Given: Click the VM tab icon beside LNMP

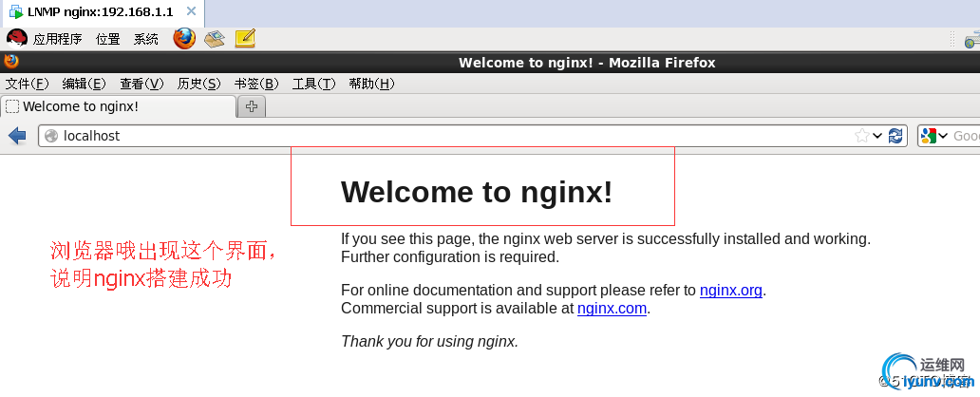Looking at the screenshot, I should click(15, 12).
